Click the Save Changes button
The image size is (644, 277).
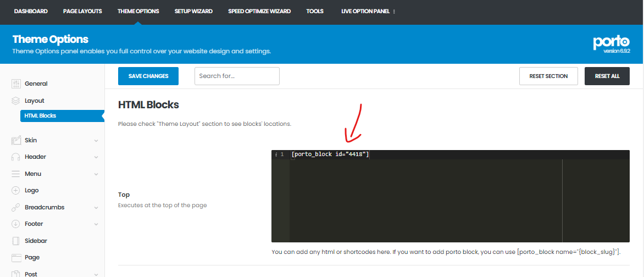pos(148,76)
